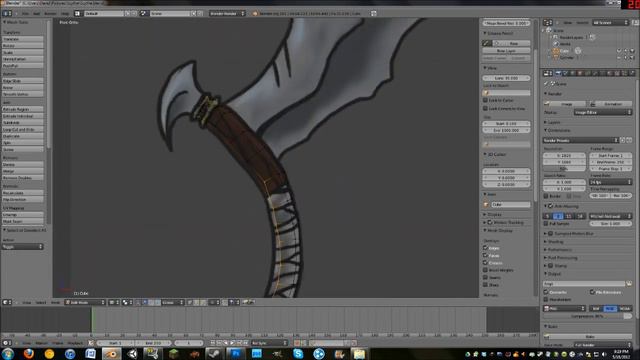Jump to first frame in timeline
Image resolution: width=640 pixels, height=360 pixels.
pyautogui.click(x=213, y=343)
